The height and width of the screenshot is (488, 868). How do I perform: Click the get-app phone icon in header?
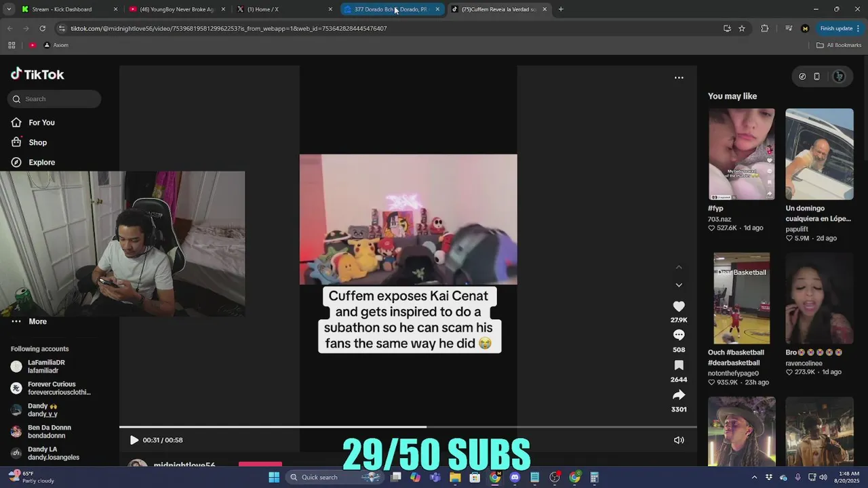point(816,77)
